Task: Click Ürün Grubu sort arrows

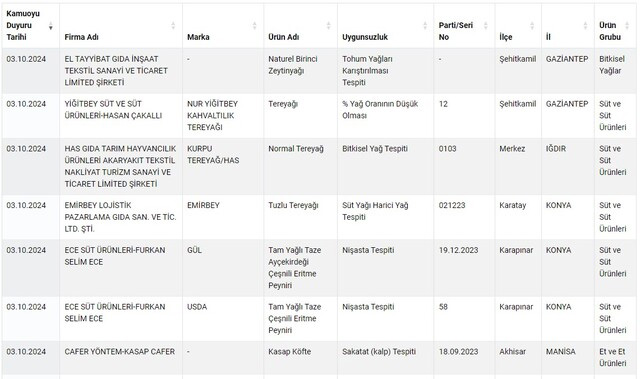Action: click(627, 26)
